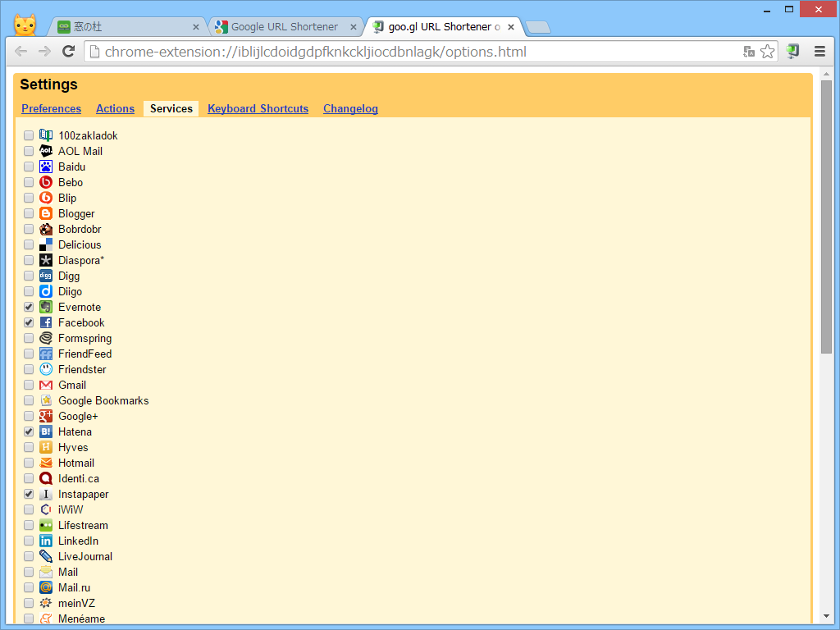Click the Mail service label

pyautogui.click(x=68, y=572)
